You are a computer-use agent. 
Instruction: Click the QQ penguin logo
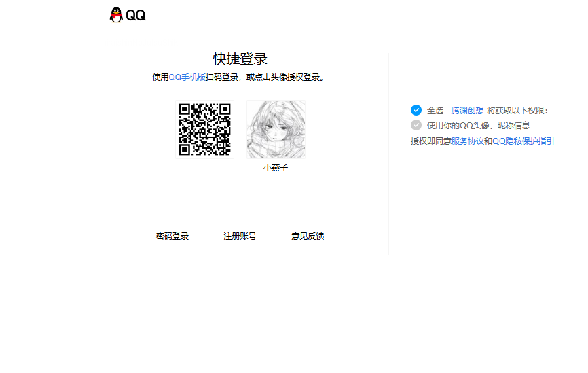(128, 15)
